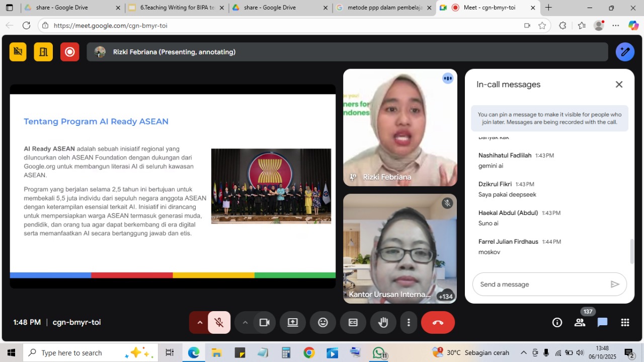Click the red recording indicator icon
This screenshot has height=362, width=644.
pos(70,52)
